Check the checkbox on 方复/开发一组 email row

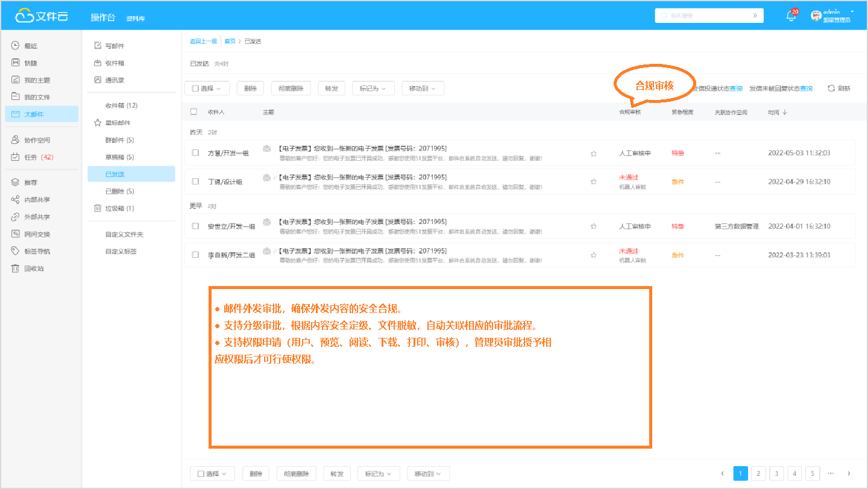194,152
